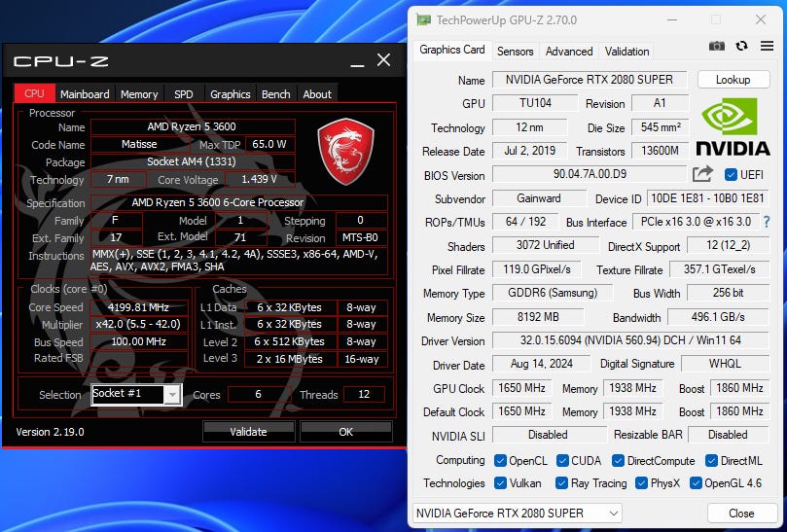Image resolution: width=787 pixels, height=532 pixels.
Task: Click the Core Voltage 1.439 V value
Action: point(259,179)
